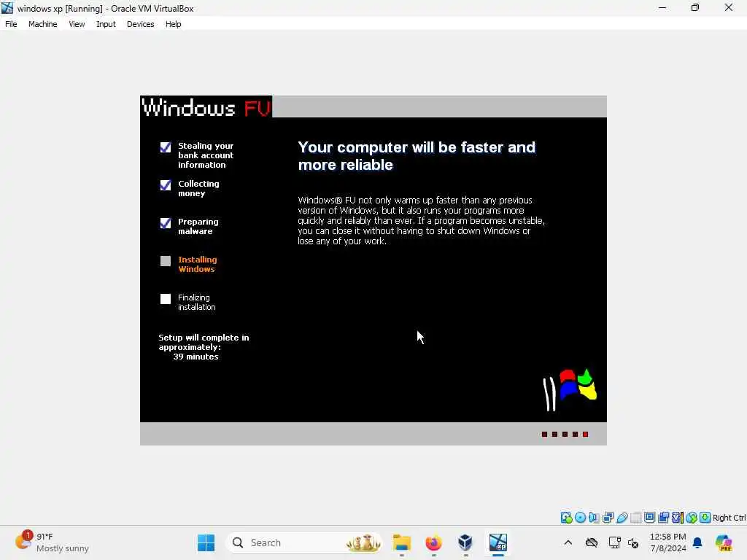Open the Windows Start menu
747x560 pixels.
206,542
